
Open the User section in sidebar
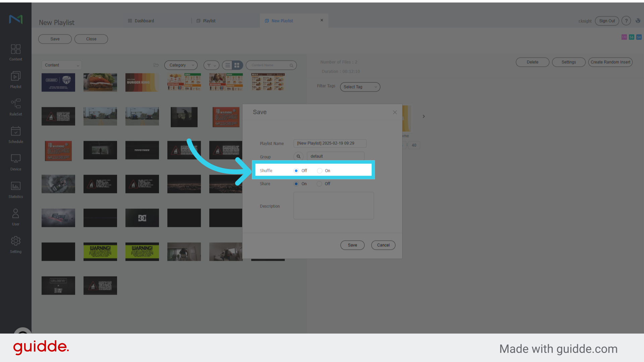point(15,218)
